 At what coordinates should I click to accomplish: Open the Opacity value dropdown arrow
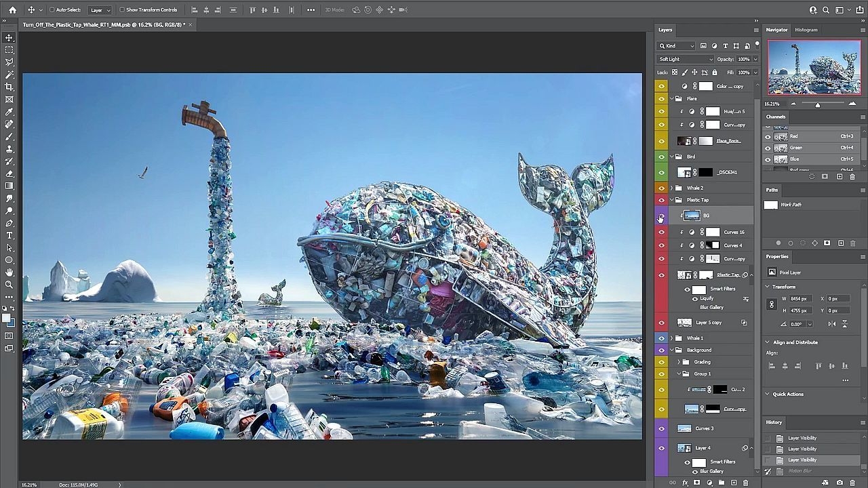(x=755, y=59)
